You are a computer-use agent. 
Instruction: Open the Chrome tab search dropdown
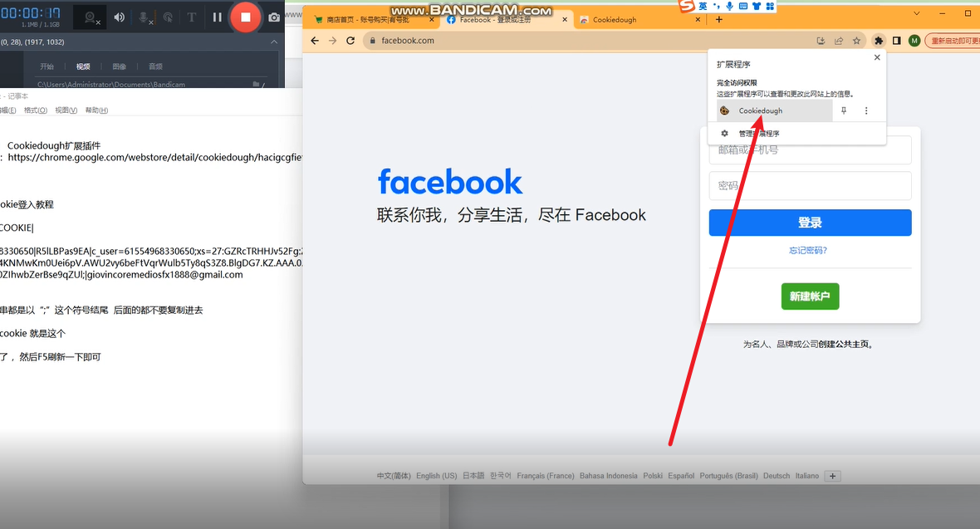point(916,13)
